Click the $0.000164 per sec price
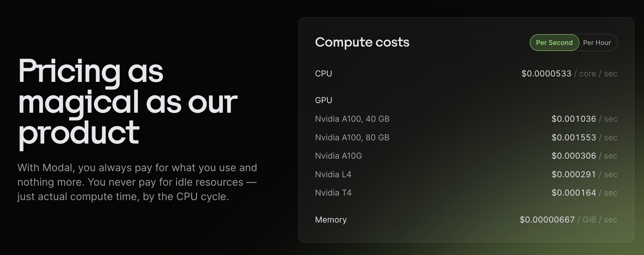 click(x=574, y=193)
